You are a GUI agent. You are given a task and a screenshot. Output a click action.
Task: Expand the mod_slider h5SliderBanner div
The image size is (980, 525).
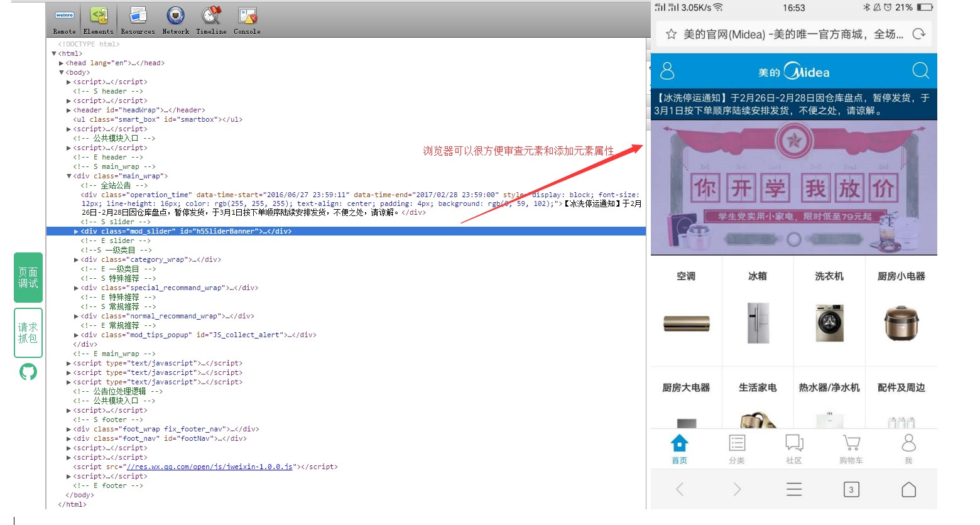[77, 232]
